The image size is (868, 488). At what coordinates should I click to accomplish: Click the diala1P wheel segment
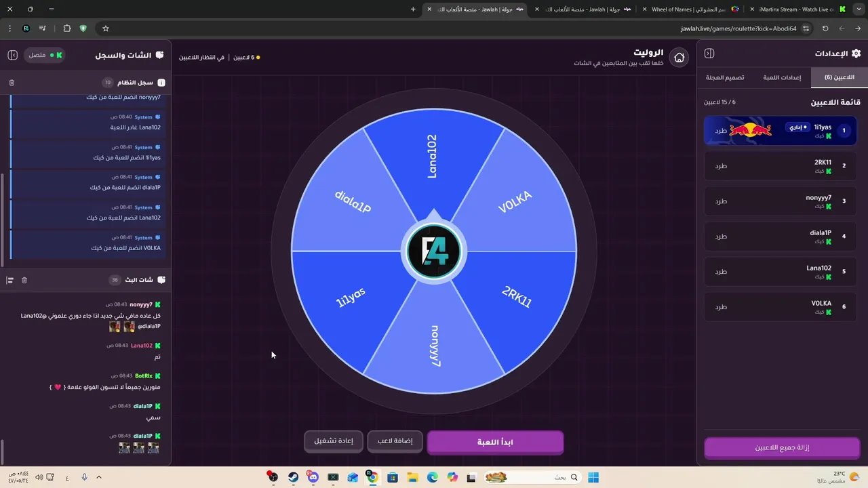(x=353, y=202)
